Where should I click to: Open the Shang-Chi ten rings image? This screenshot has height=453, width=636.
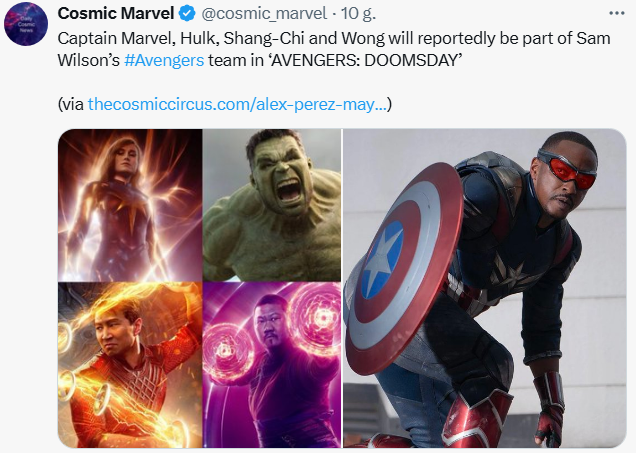[x=130, y=365]
